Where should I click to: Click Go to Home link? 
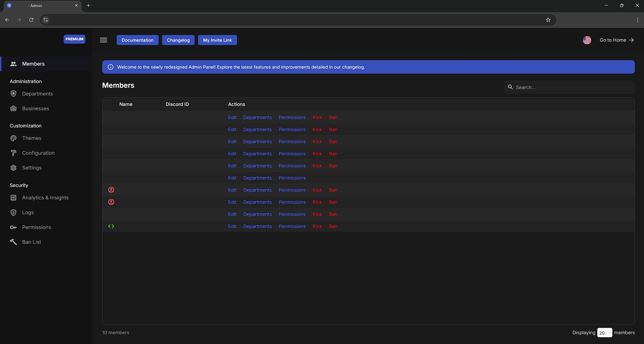pyautogui.click(x=616, y=40)
